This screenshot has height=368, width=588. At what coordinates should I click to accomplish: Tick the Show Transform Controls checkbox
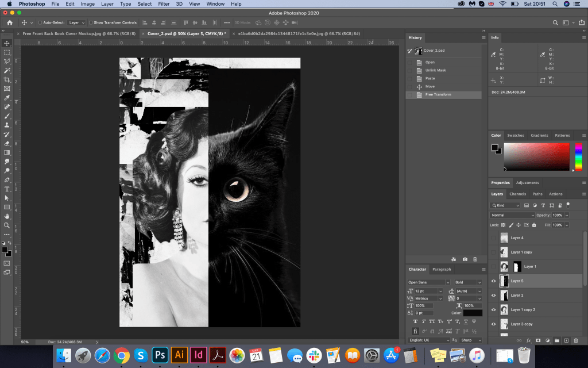tap(90, 22)
